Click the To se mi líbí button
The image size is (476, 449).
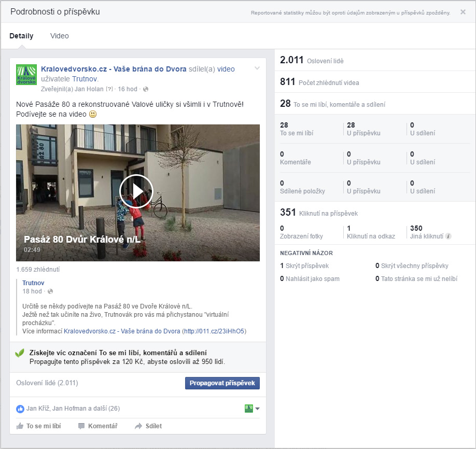tap(39, 426)
